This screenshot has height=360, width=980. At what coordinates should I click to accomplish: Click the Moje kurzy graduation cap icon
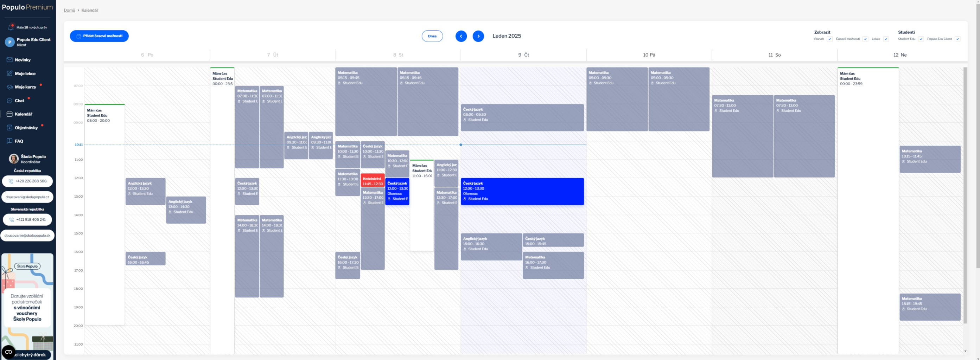[9, 87]
